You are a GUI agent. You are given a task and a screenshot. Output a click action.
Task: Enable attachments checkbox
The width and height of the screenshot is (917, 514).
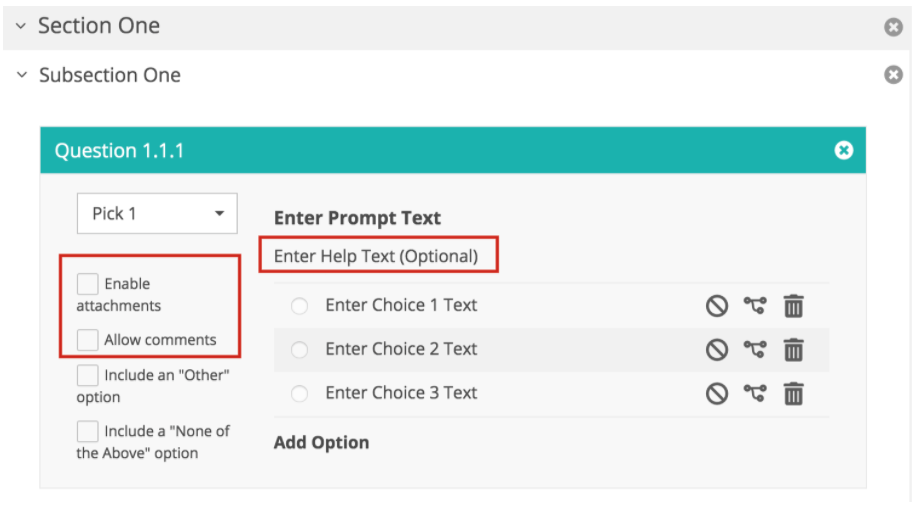[x=88, y=284]
